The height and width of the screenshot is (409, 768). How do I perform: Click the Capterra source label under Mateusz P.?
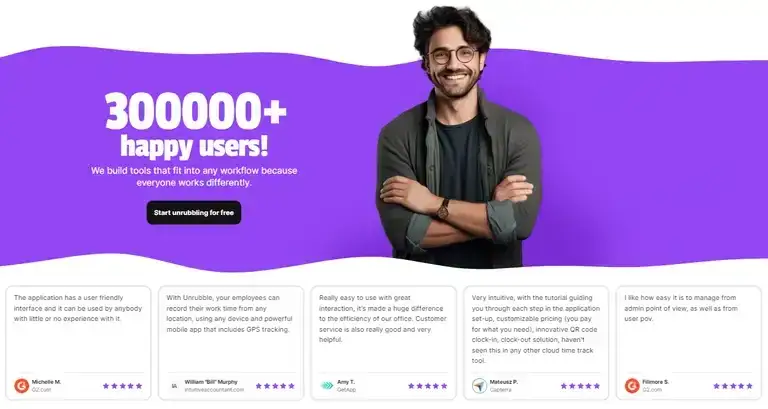pos(501,390)
